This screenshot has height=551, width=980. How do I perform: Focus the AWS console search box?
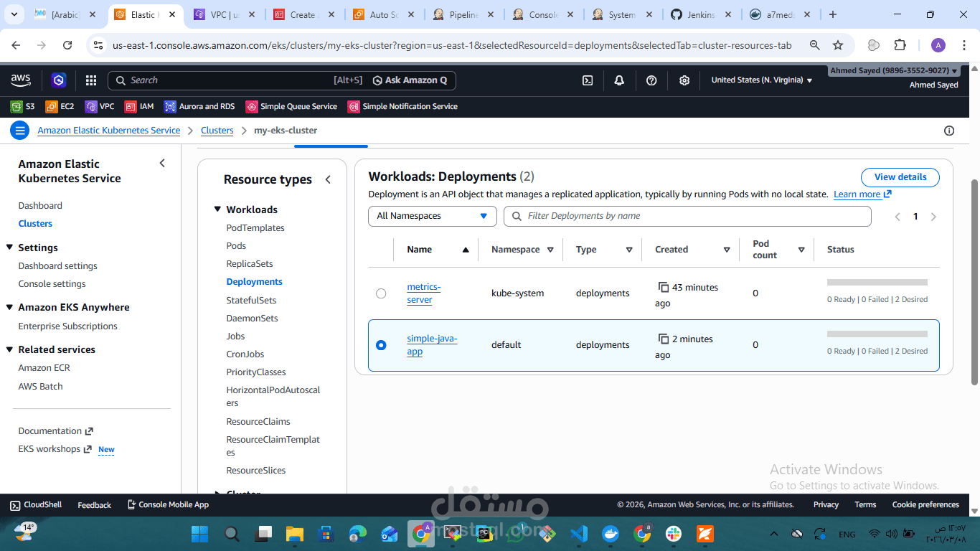coord(237,80)
